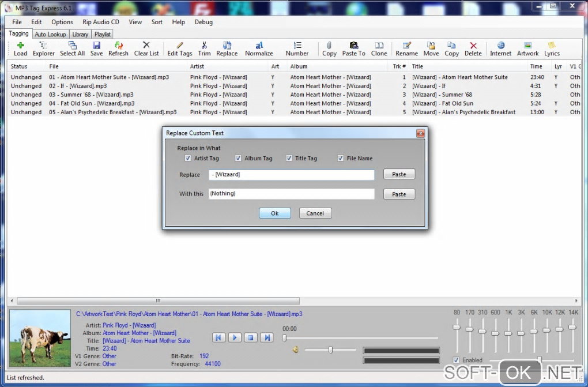588x387 pixels.
Task: Click the speaker volume icon
Action: [x=296, y=350]
